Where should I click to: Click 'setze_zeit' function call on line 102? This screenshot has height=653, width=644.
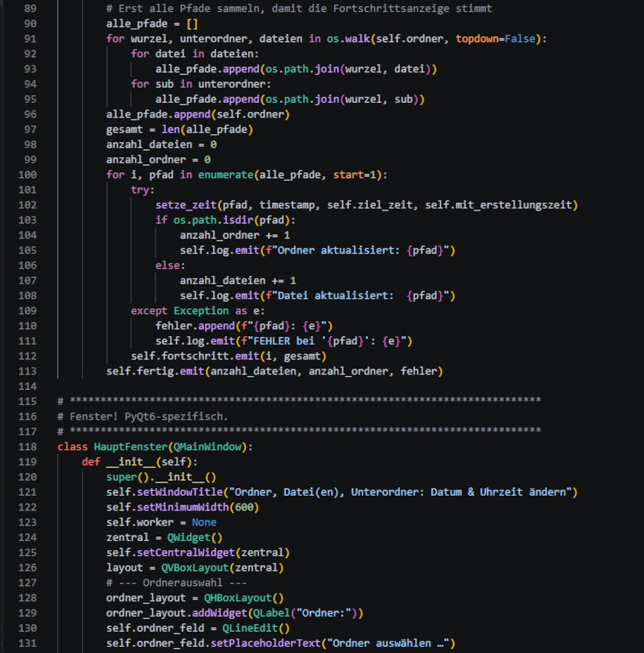tap(186, 205)
